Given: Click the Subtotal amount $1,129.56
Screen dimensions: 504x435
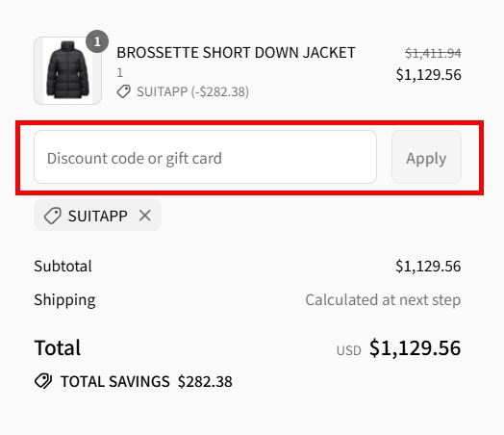Looking at the screenshot, I should coord(428,267).
